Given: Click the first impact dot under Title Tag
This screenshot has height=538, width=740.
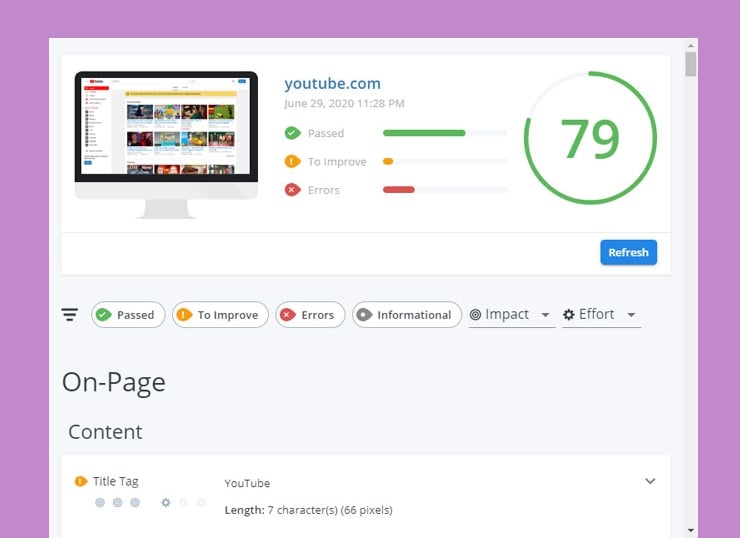Looking at the screenshot, I should [100, 502].
